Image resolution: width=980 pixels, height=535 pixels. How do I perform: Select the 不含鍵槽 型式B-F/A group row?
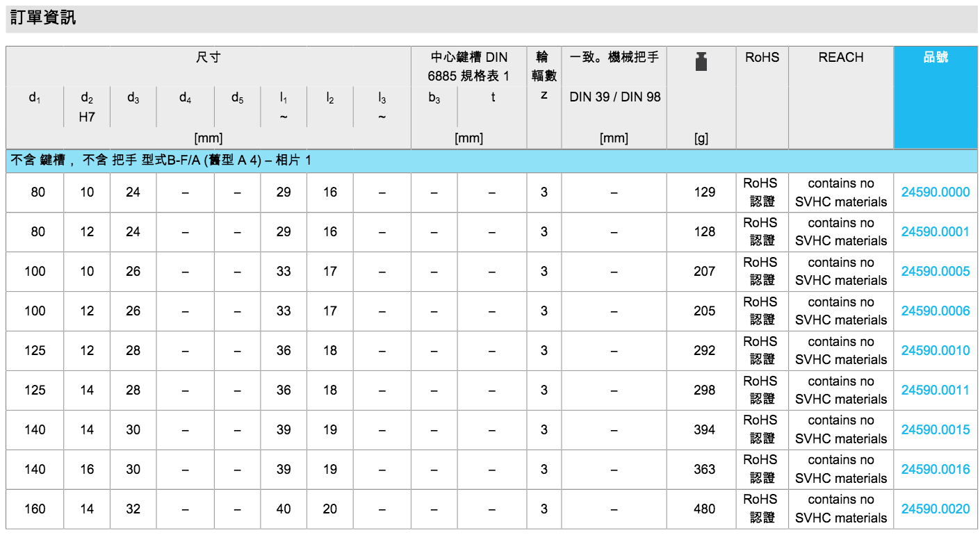coord(161,161)
